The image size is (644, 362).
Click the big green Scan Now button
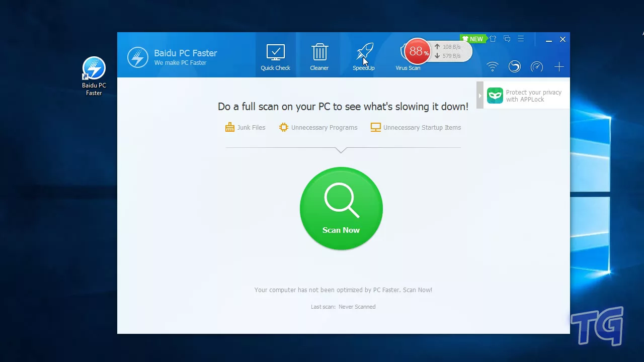[341, 208]
